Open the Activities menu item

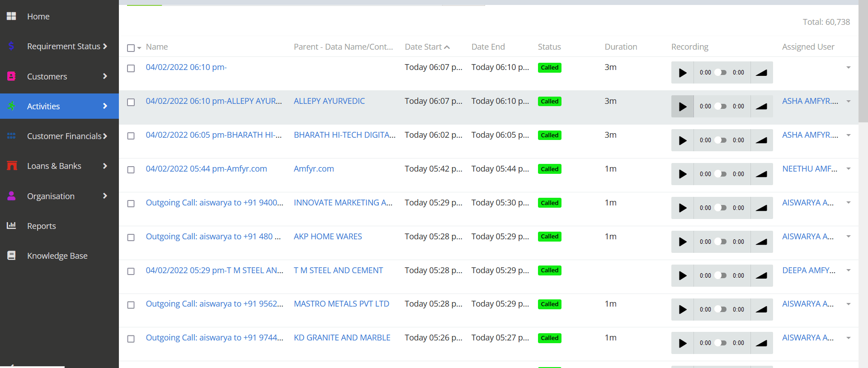(x=43, y=106)
